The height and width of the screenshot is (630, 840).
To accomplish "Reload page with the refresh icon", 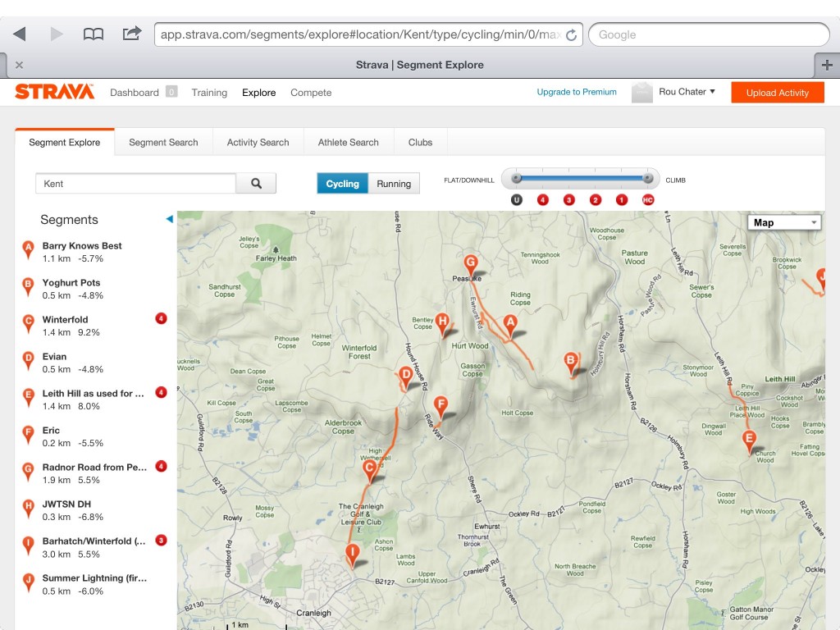I will [572, 35].
